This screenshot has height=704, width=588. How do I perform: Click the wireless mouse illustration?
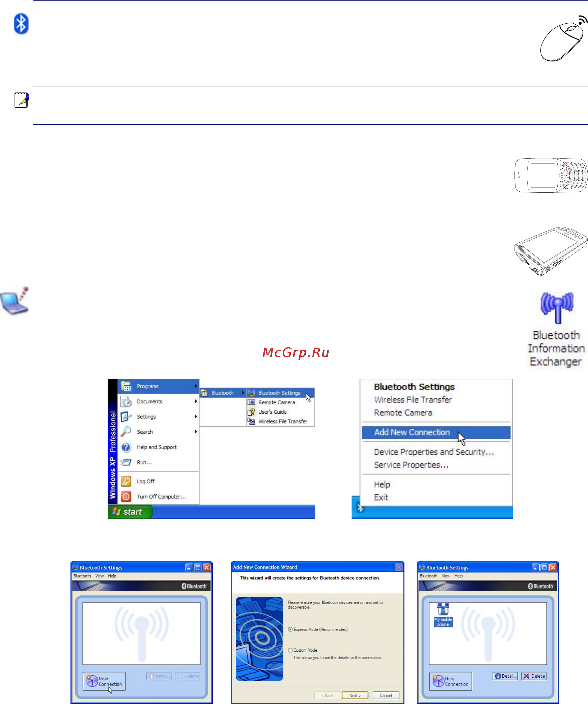coord(564,39)
